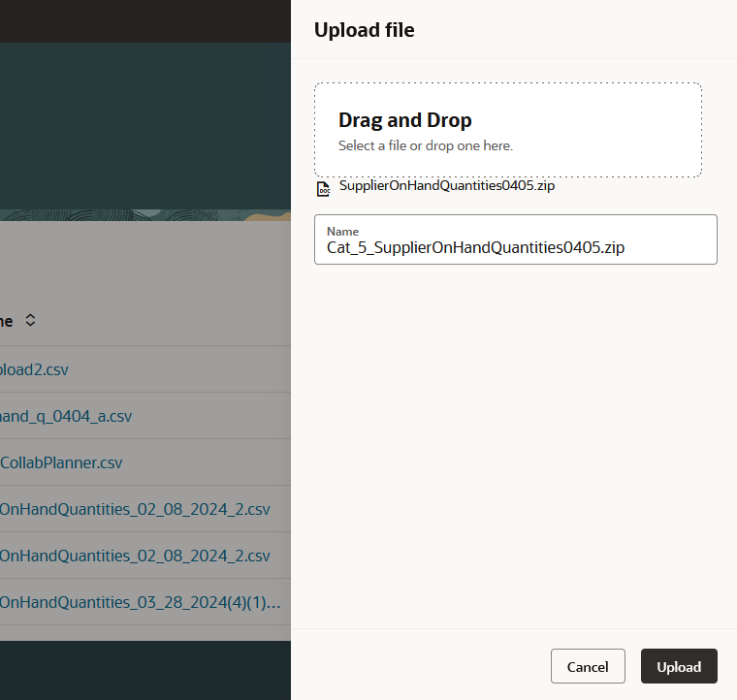Click the Upload button
The image size is (737, 700).
tap(679, 666)
